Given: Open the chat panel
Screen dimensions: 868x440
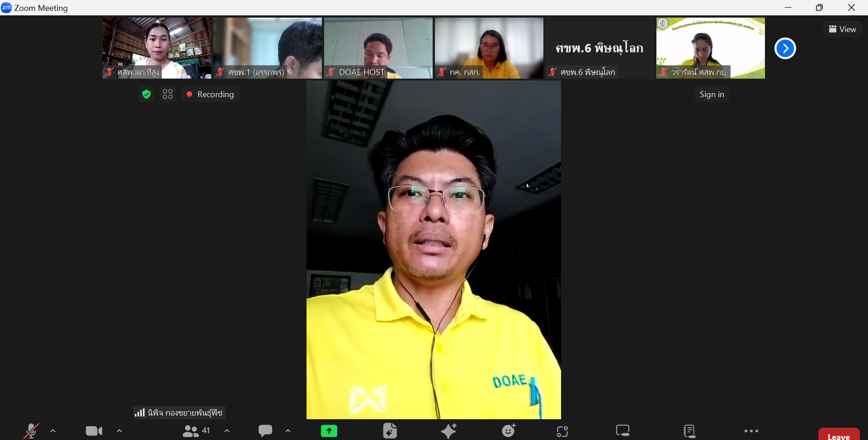Looking at the screenshot, I should click(265, 431).
